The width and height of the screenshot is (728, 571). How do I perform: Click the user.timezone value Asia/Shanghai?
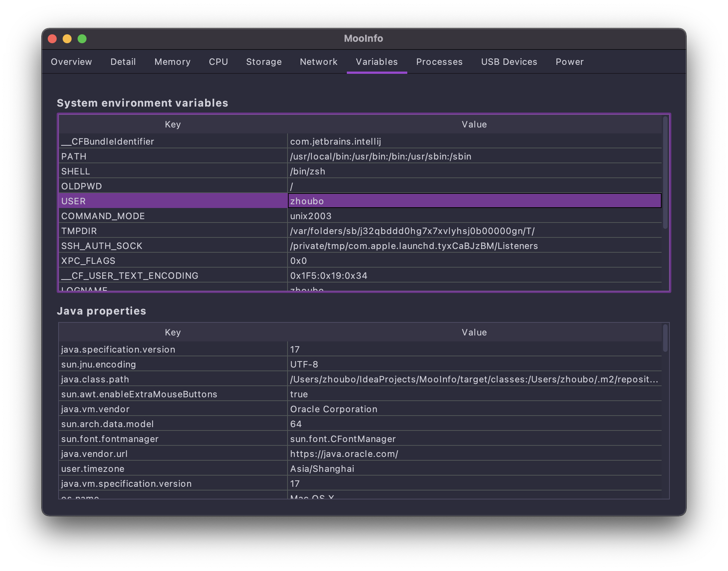(322, 469)
